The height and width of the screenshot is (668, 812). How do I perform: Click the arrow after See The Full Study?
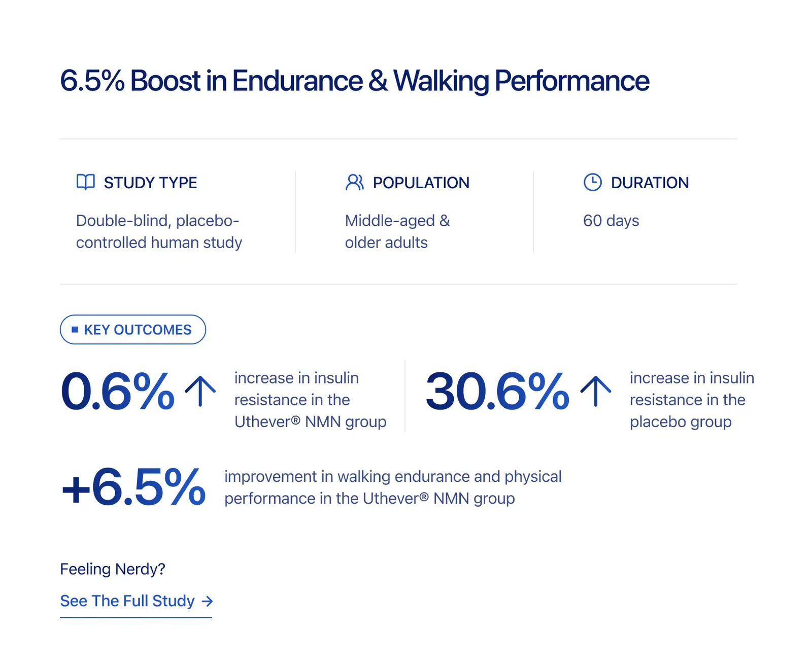tap(207, 601)
